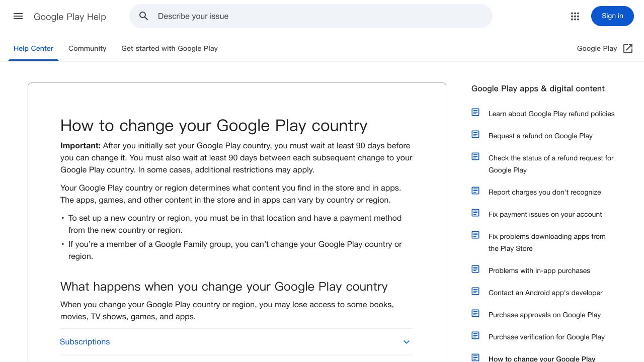
Task: Click the How to change your Google Play country heading
Action: pos(214,125)
